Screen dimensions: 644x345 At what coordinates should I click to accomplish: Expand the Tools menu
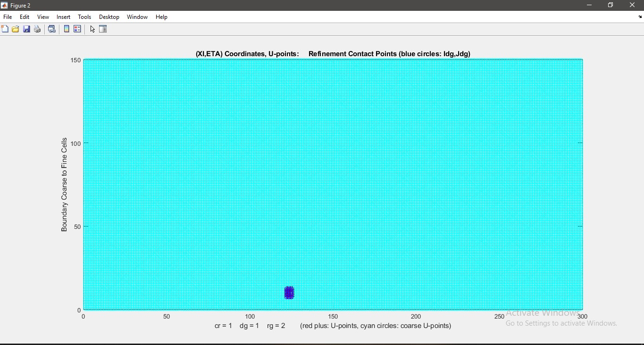click(x=84, y=17)
